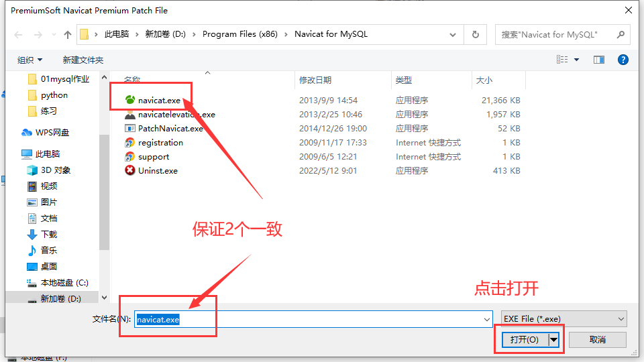Screen dimensions: 644x362
Task: Open 桌面 in navigation pane
Action: 48,266
